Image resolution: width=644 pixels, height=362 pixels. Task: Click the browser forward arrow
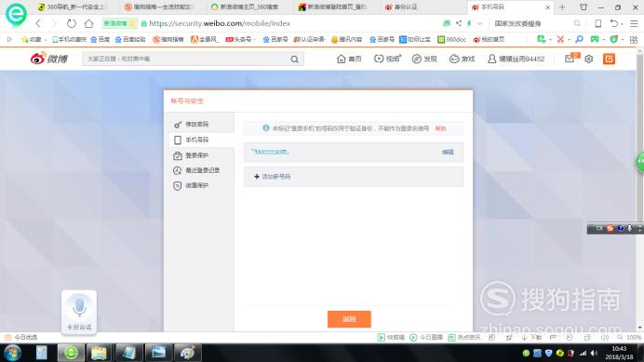[x=54, y=23]
